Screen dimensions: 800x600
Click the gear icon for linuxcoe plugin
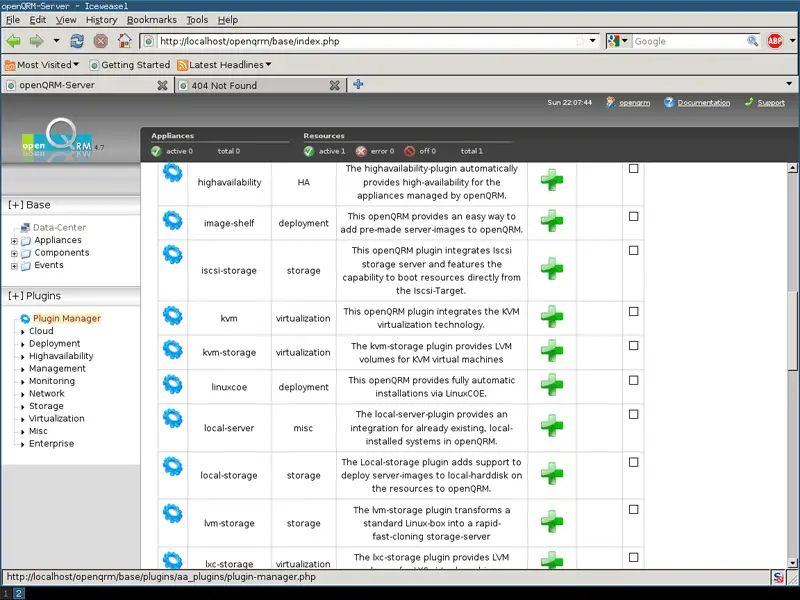tap(173, 384)
